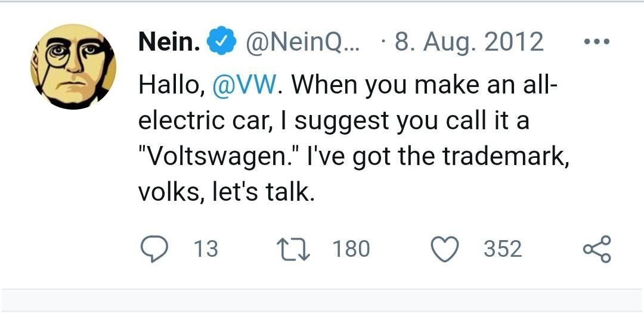This screenshot has width=644, height=314.
Task: Click the word "Voltswagen." in the tweet
Action: click(219, 157)
